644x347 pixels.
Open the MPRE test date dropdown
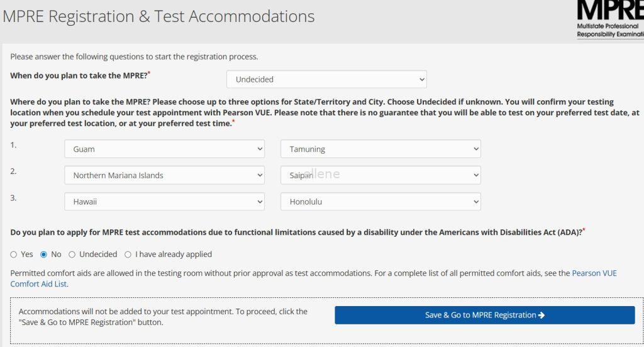(326, 79)
